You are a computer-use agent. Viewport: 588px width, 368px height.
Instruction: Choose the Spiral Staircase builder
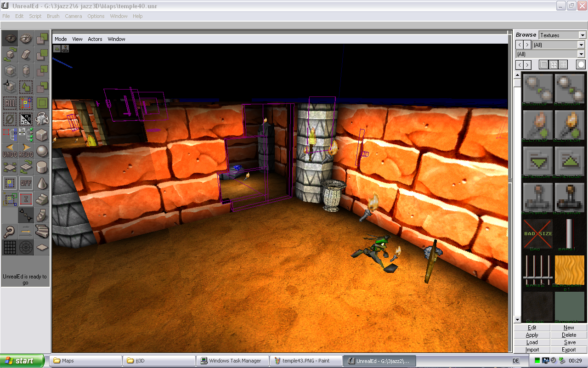(42, 232)
